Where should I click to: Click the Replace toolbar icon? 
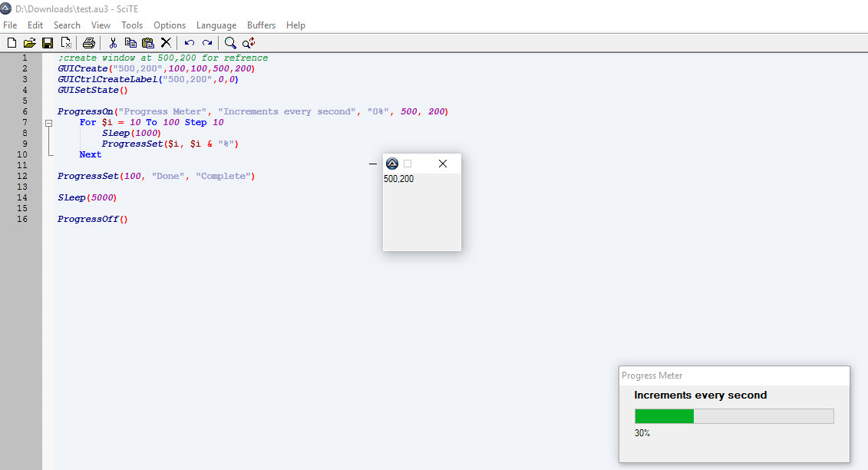point(249,43)
